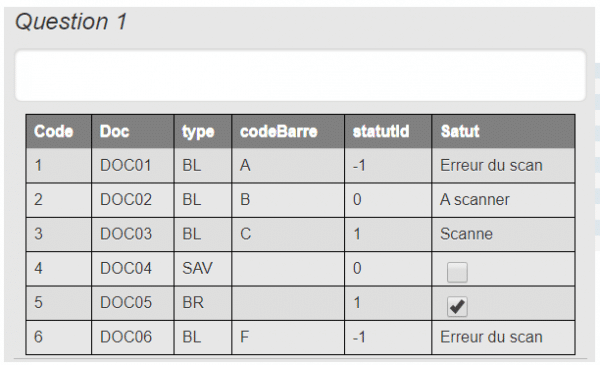Check the unchecked box in DOC04 row

tap(457, 272)
